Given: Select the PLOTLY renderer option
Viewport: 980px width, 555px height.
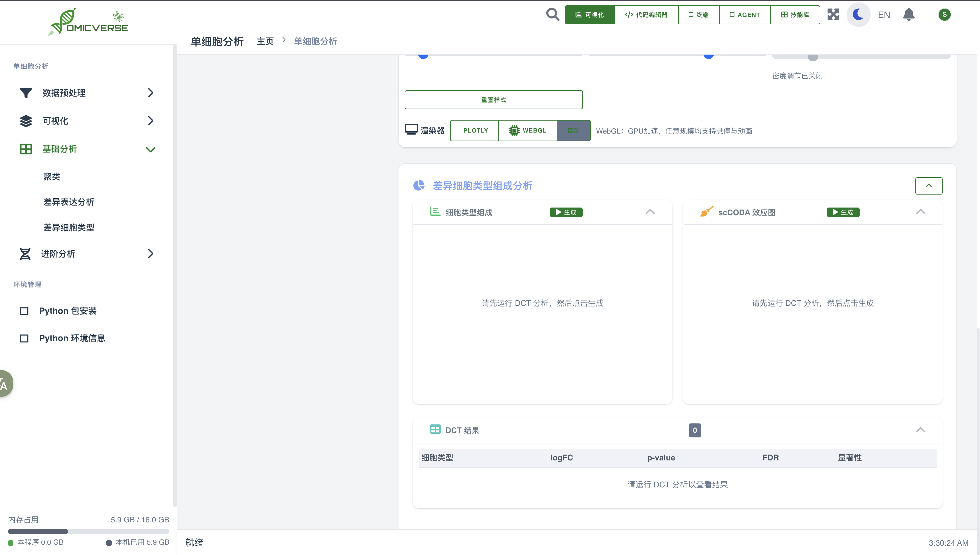Looking at the screenshot, I should (x=475, y=130).
